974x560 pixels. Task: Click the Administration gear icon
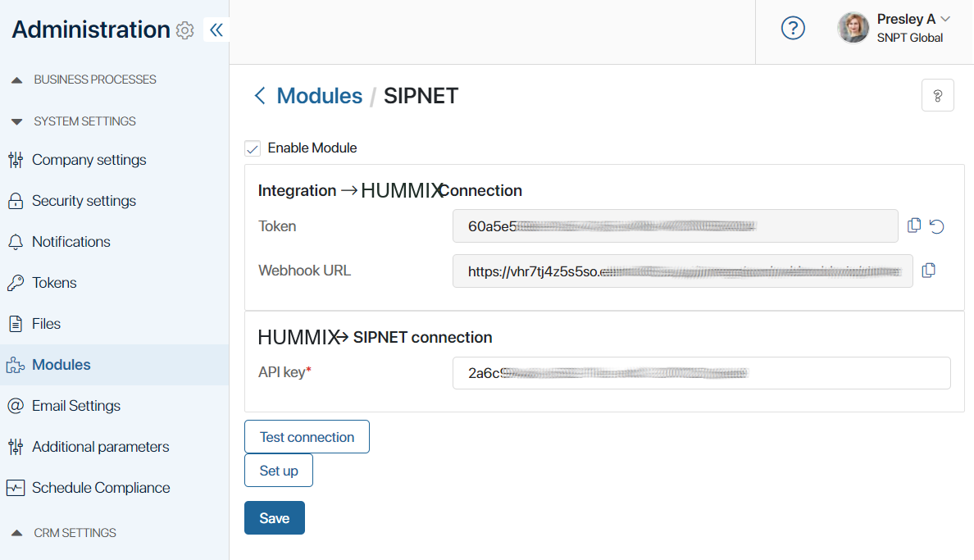(185, 30)
